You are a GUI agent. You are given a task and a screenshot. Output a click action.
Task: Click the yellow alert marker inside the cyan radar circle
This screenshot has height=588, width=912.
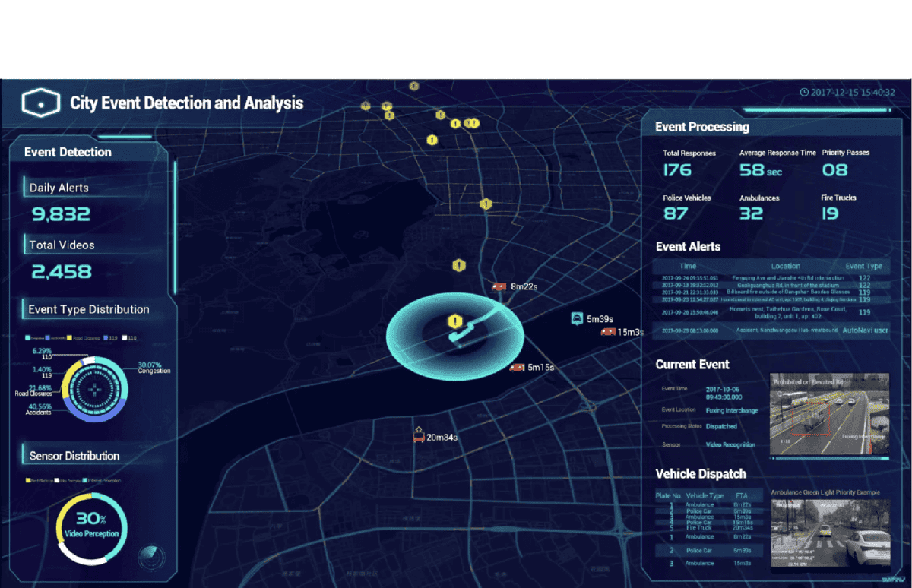click(454, 321)
